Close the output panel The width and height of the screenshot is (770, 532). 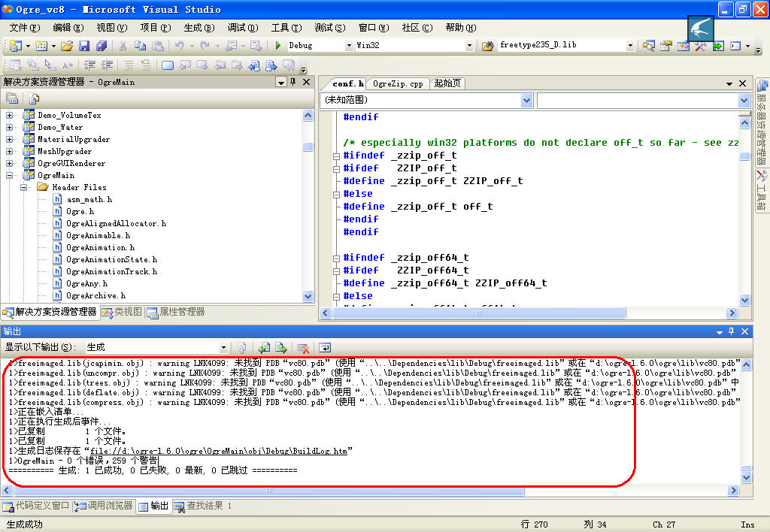point(744,331)
